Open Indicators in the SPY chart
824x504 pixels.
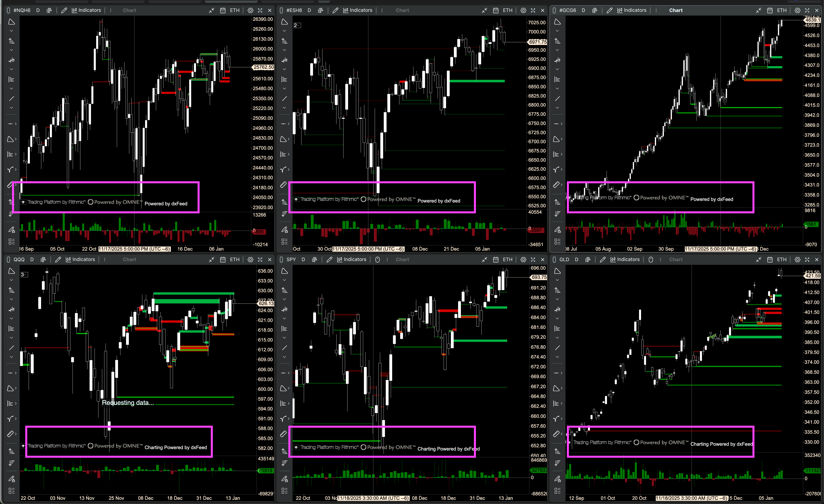351,260
